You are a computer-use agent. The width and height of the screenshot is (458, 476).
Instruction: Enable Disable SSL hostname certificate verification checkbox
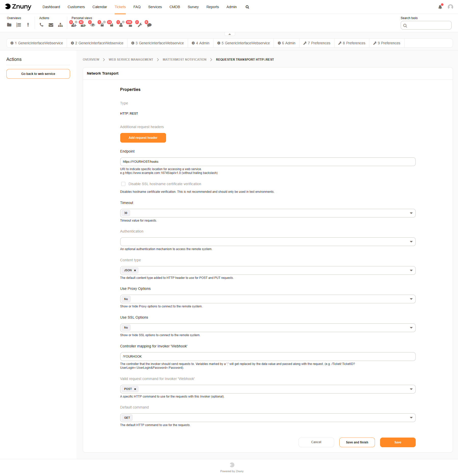point(123,184)
